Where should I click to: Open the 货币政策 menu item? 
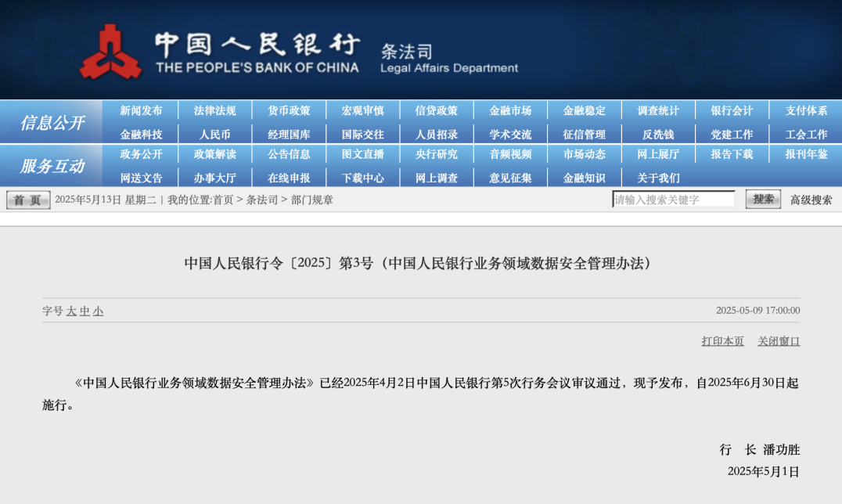click(x=289, y=111)
